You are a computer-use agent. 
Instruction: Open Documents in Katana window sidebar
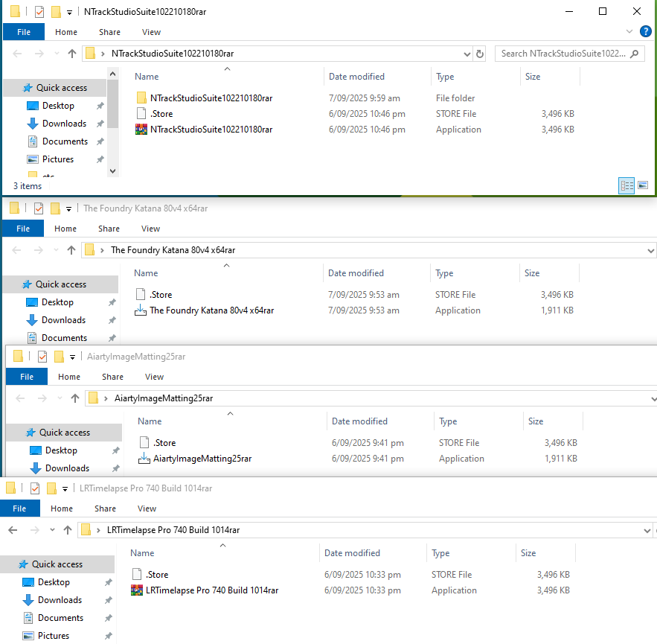[64, 338]
